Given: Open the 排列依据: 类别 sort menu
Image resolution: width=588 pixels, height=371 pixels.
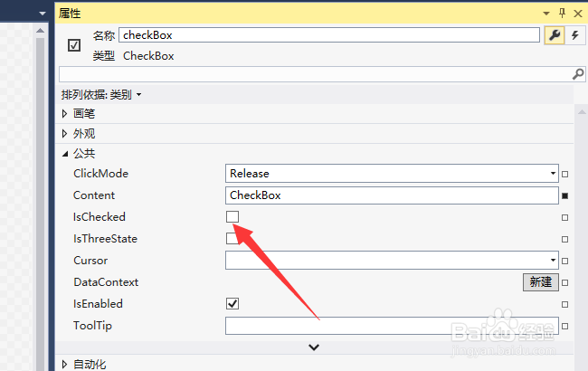Looking at the screenshot, I should [101, 94].
